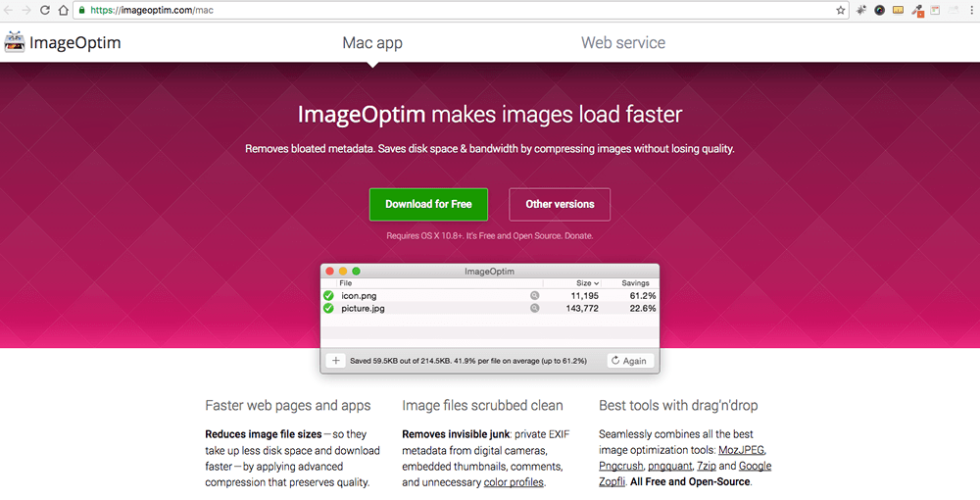Click headline 'ImageOptim makes images load faster'
Screen dimensions: 980x500
[x=490, y=115]
